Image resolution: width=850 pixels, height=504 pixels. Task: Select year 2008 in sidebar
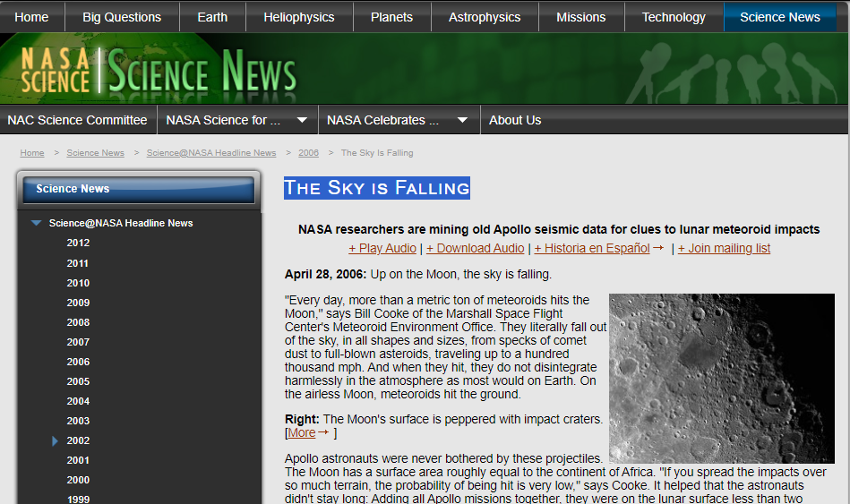click(78, 322)
